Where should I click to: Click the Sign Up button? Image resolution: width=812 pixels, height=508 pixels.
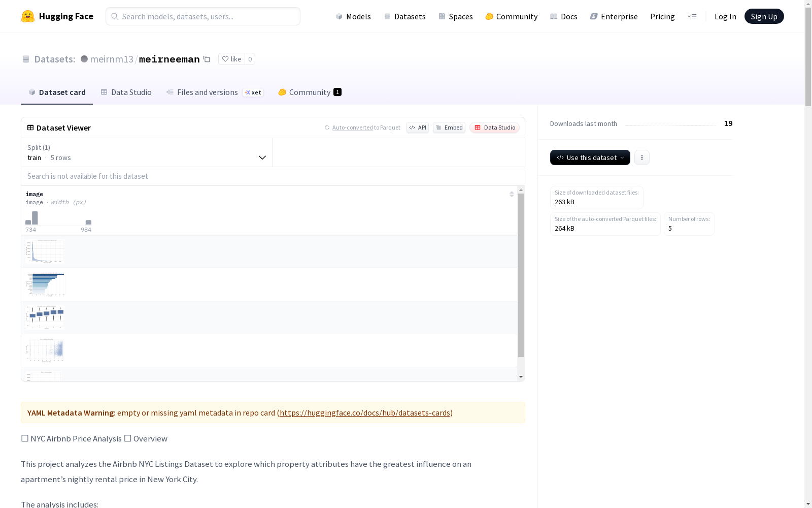tap(764, 16)
